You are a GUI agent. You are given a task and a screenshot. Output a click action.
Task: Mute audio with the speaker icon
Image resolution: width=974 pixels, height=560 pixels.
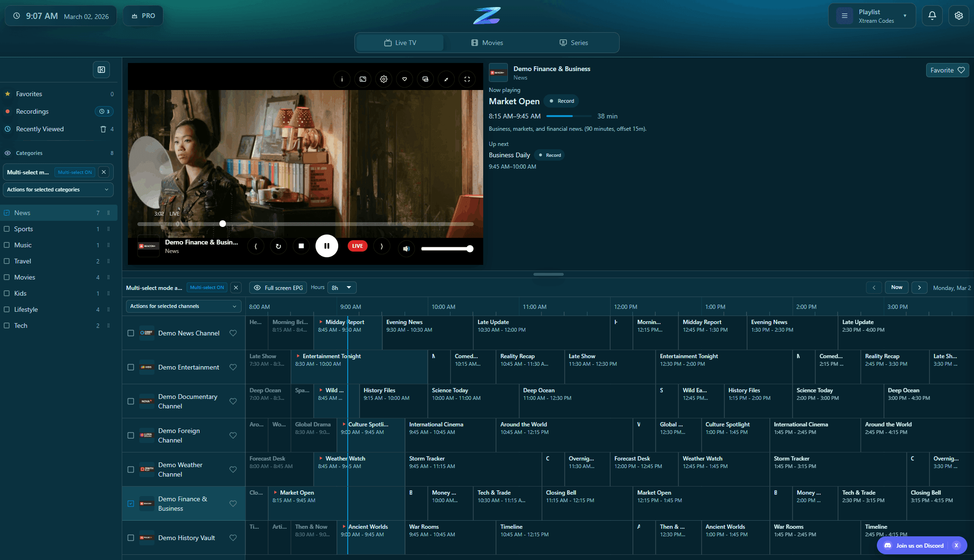406,248
